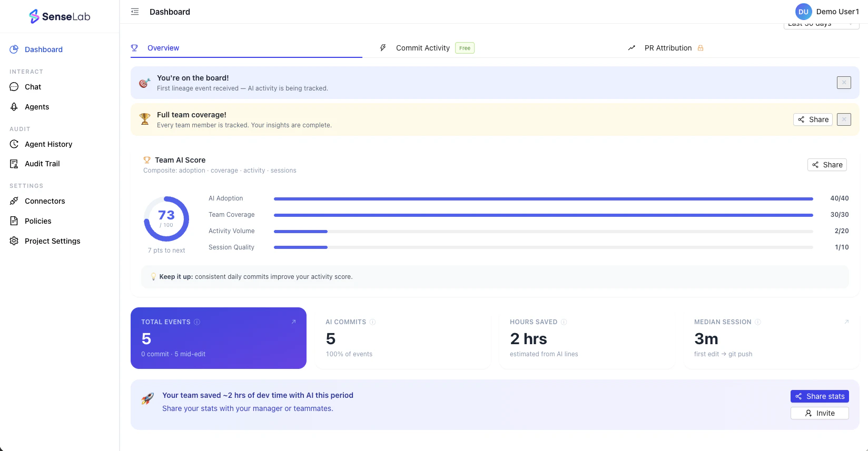Switch to the PR Attribution tab

pyautogui.click(x=668, y=48)
